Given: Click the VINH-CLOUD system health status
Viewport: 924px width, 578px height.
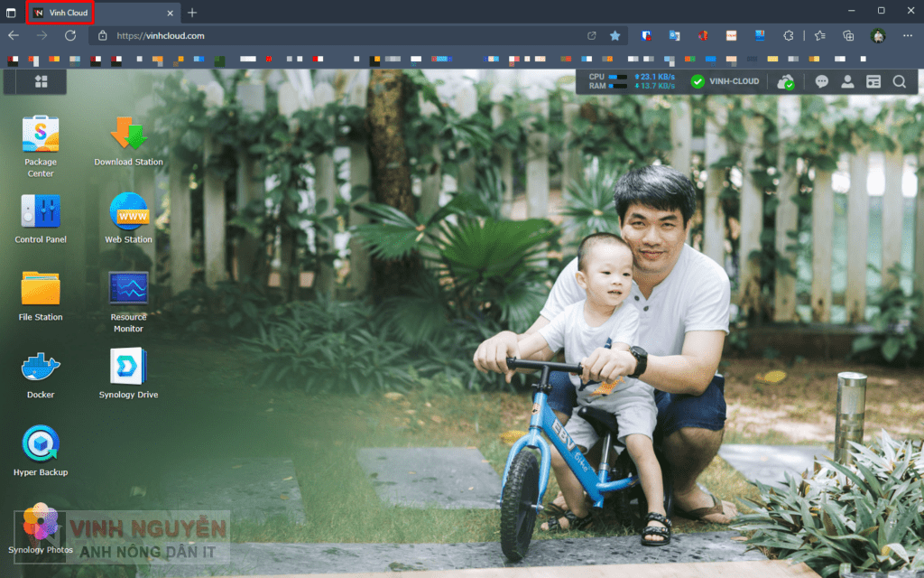Looking at the screenshot, I should coord(725,81).
